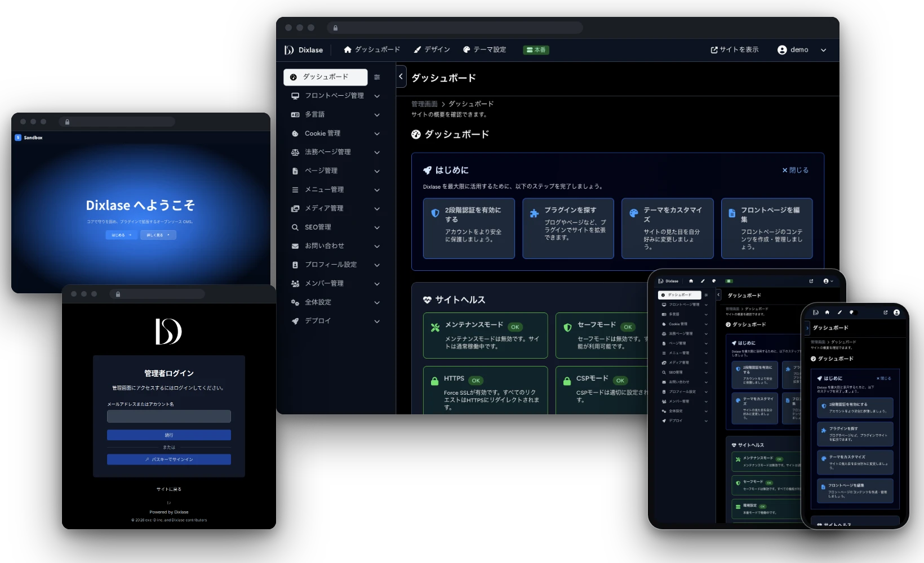Select the highlighted ダッシュボード item in large window sidebar
This screenshot has height=563, width=924.
pyautogui.click(x=326, y=77)
